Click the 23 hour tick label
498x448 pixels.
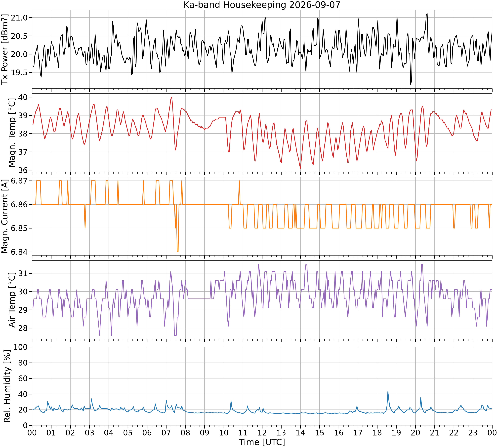(473, 433)
